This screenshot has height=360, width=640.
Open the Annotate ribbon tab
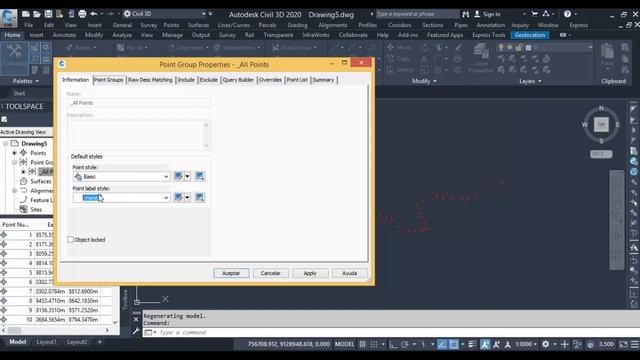[x=64, y=35]
